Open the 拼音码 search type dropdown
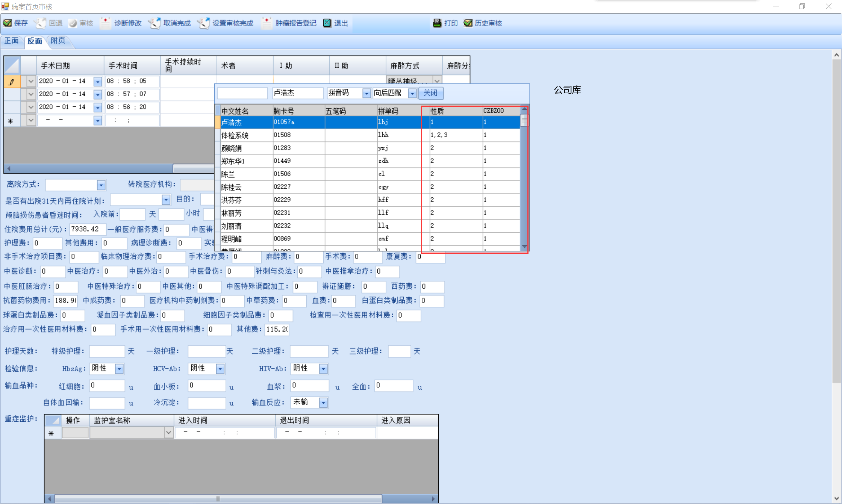The width and height of the screenshot is (842, 504). (x=366, y=93)
